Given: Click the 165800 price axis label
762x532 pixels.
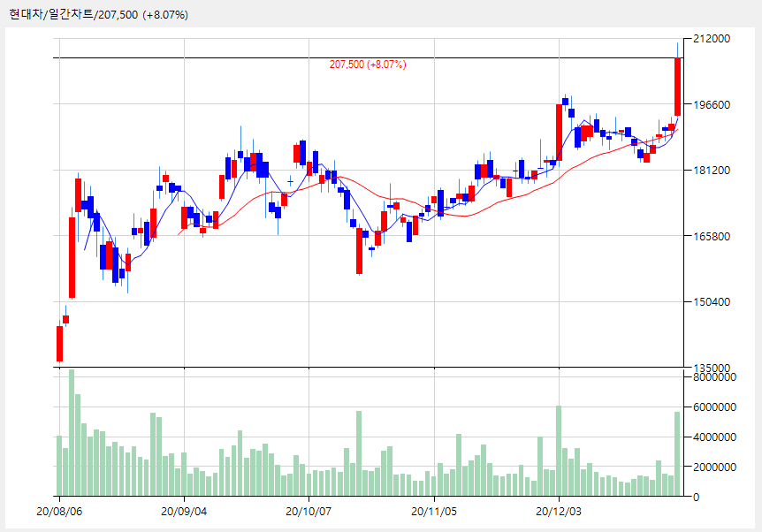Looking at the screenshot, I should pos(712,236).
